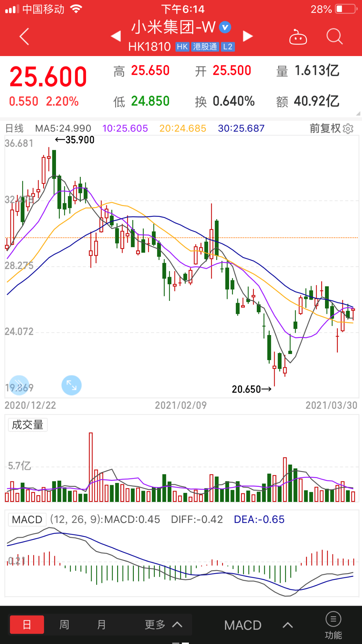Open the search magnifier icon
Image resolution: width=362 pixels, height=644 pixels.
pos(334,36)
